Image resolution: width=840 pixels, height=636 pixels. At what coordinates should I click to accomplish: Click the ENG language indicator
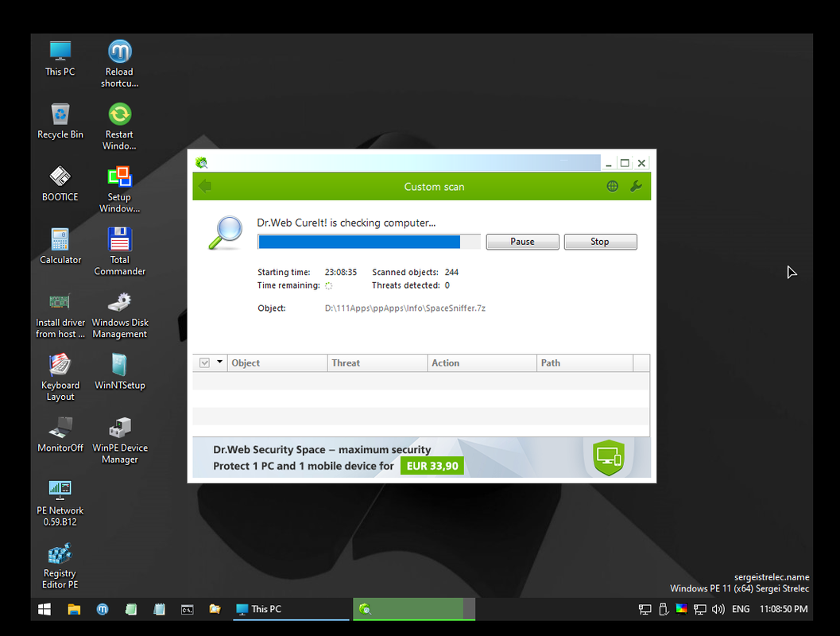[741, 609]
